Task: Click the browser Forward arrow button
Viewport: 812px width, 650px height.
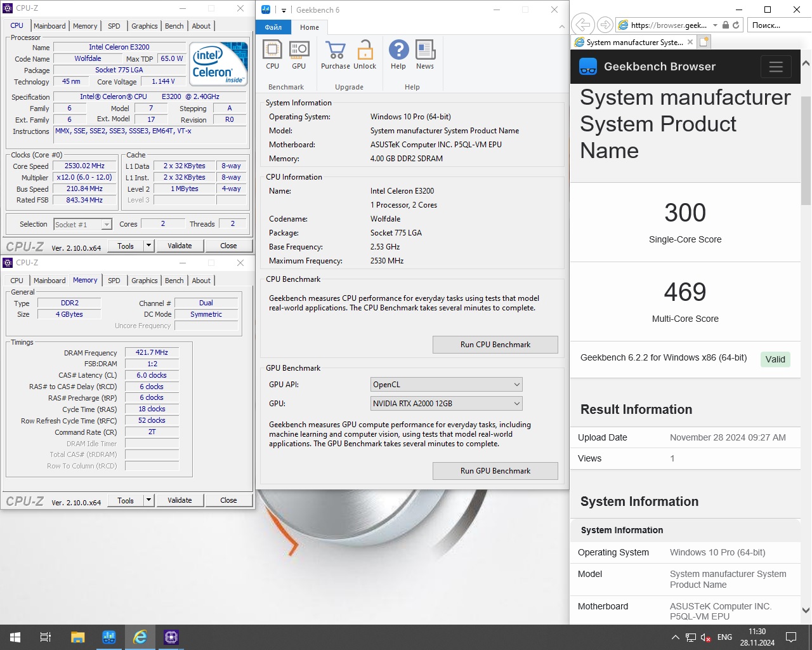Action: click(x=605, y=25)
